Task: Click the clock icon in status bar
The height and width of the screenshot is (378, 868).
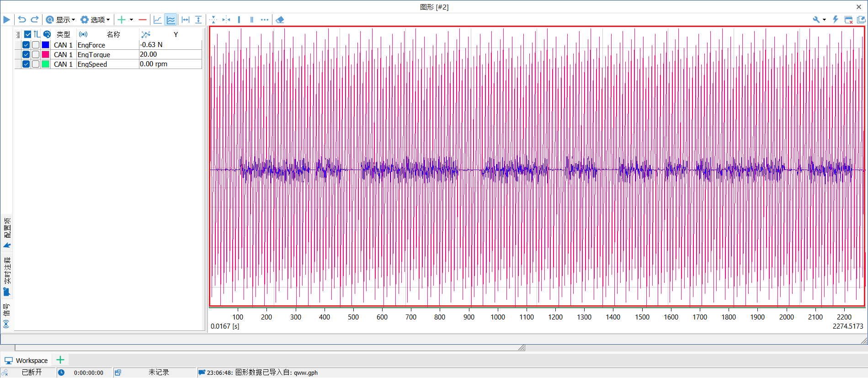Action: (61, 373)
